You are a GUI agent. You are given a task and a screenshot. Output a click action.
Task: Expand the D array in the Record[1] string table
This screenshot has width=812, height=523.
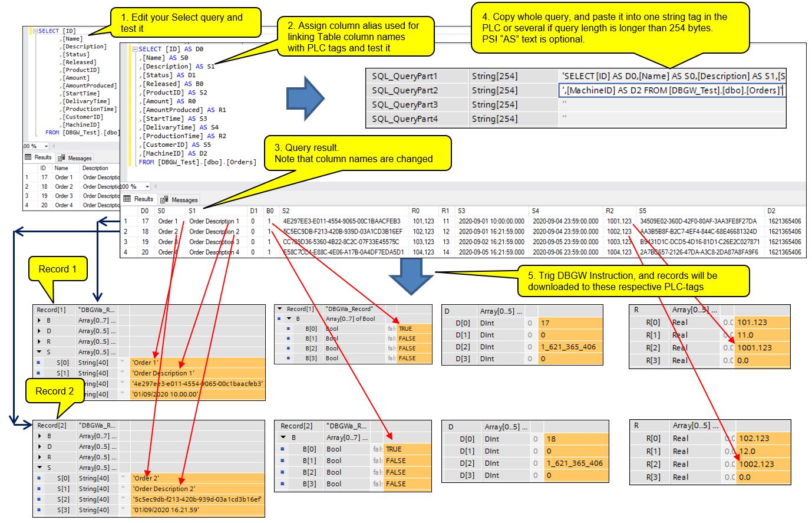point(39,331)
